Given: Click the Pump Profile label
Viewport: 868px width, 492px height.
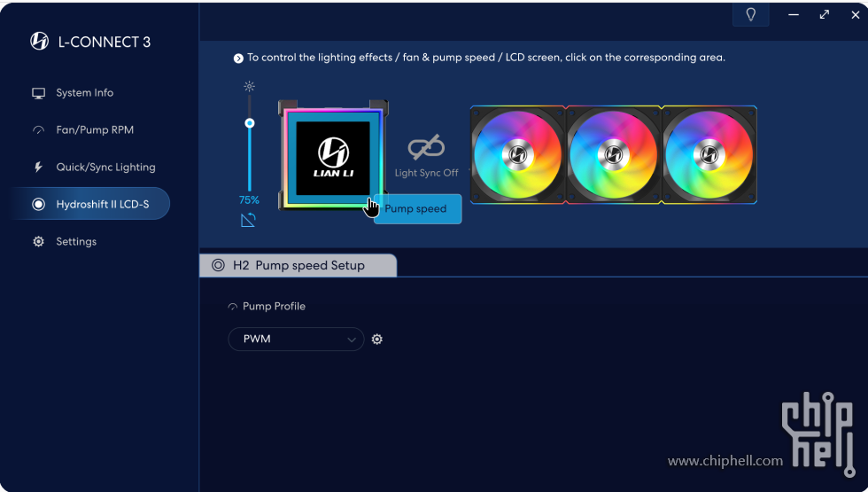Looking at the screenshot, I should click(x=274, y=307).
